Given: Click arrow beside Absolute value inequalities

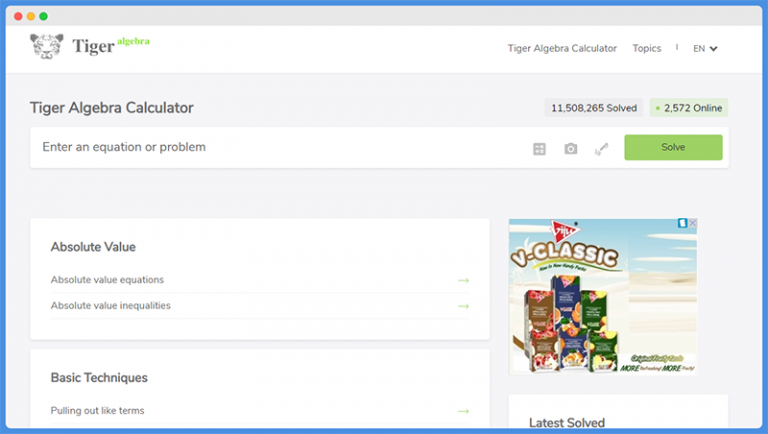Looking at the screenshot, I should point(463,306).
